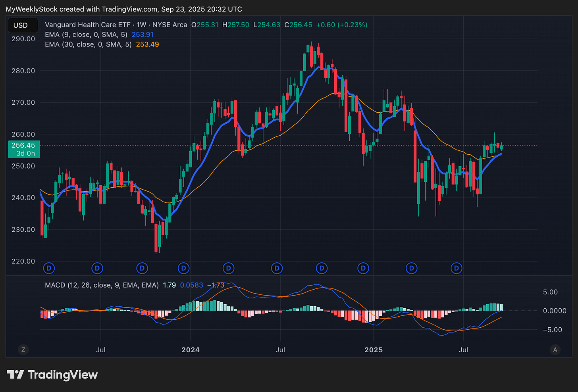The height and width of the screenshot is (392, 578).
Task: Click the 230.00 price axis label
Action: tap(23, 229)
